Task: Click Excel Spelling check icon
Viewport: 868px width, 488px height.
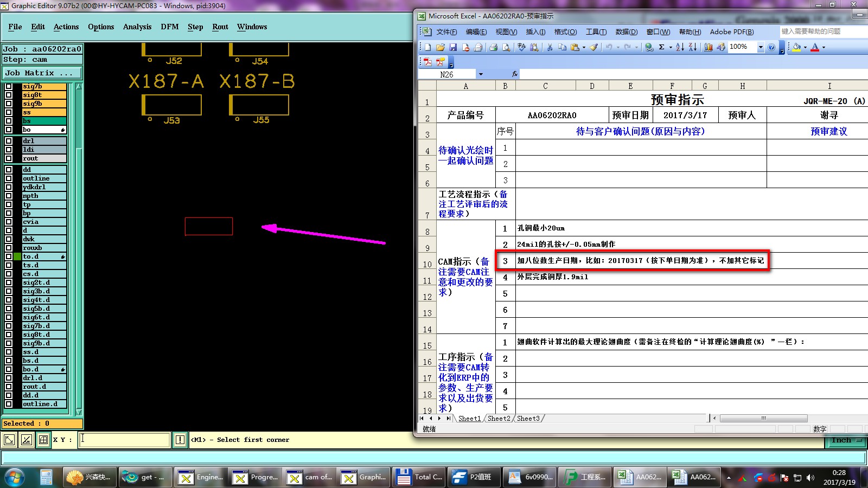Action: click(x=521, y=47)
